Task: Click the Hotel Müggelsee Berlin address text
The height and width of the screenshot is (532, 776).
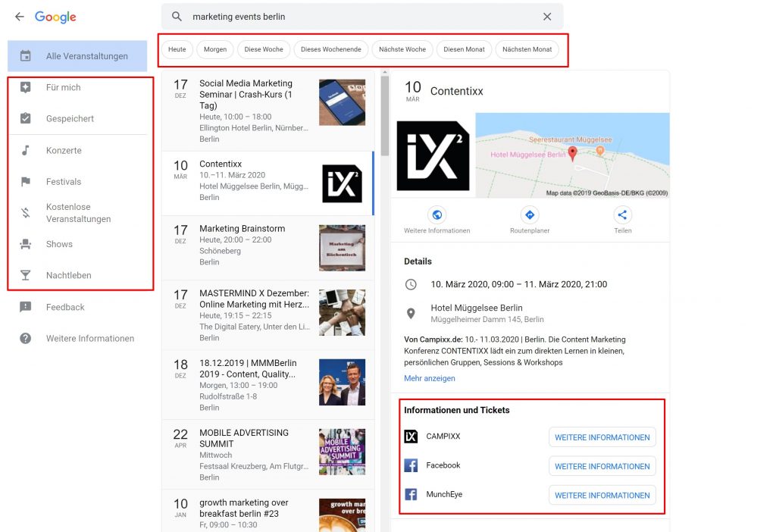Action: 487,313
